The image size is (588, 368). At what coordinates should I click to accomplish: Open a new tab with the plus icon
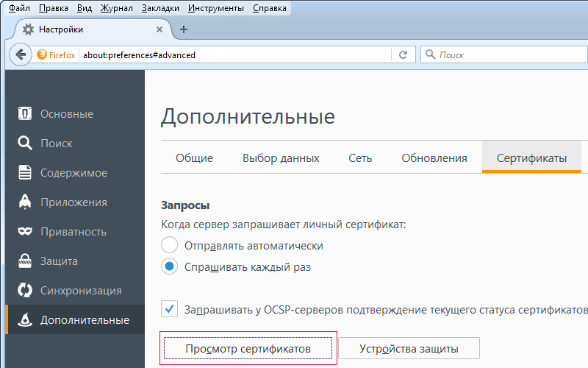click(x=183, y=29)
